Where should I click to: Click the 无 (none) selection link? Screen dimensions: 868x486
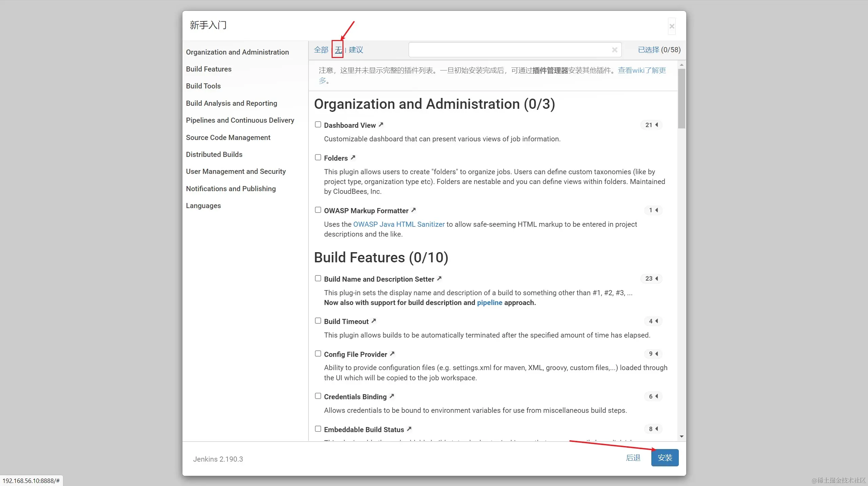338,50
